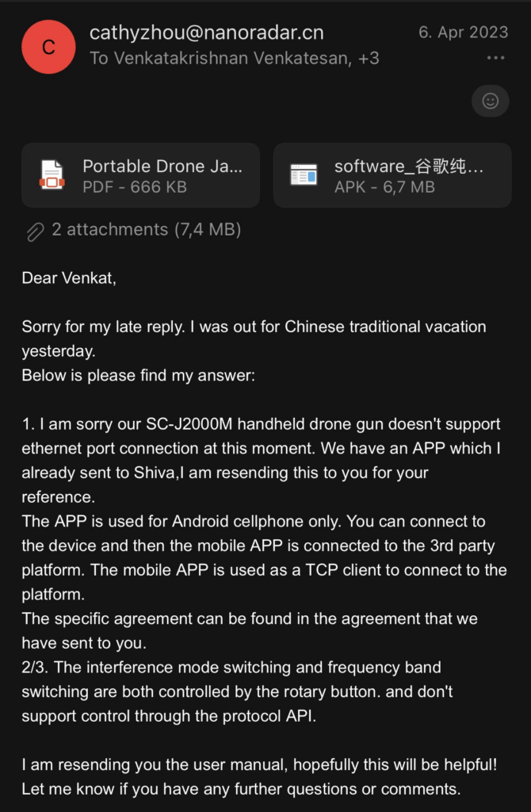Click the "APK - 6,7 MB" size label
The image size is (531, 812).
(x=384, y=187)
